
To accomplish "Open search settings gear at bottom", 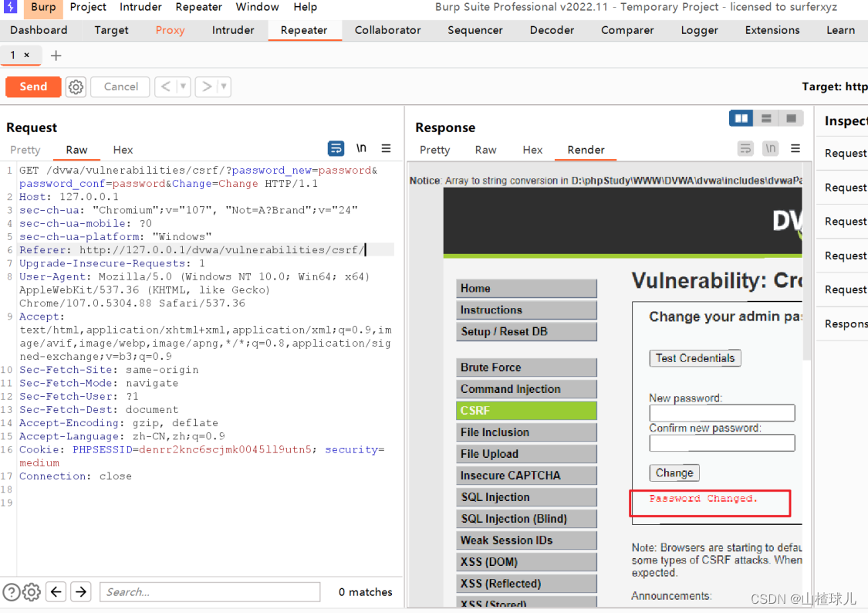I will tap(32, 592).
